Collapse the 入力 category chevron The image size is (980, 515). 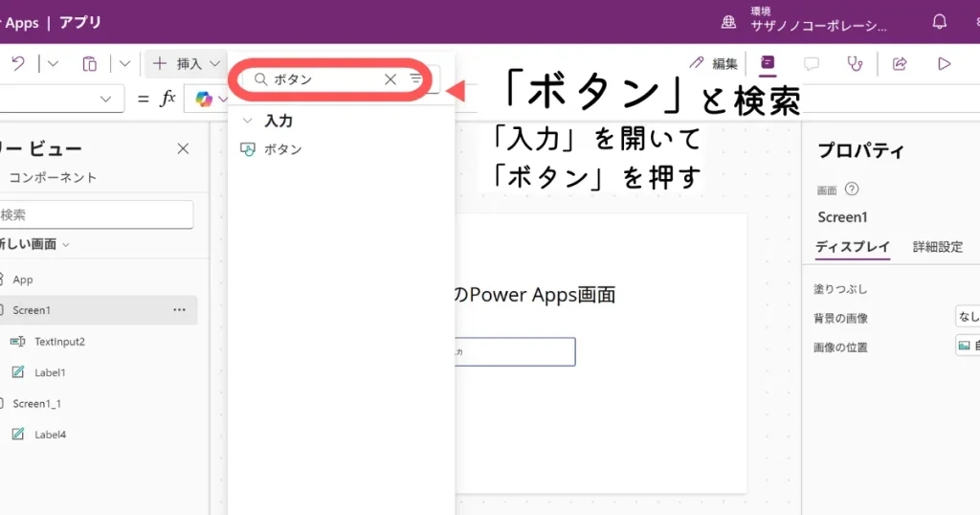pyautogui.click(x=247, y=122)
